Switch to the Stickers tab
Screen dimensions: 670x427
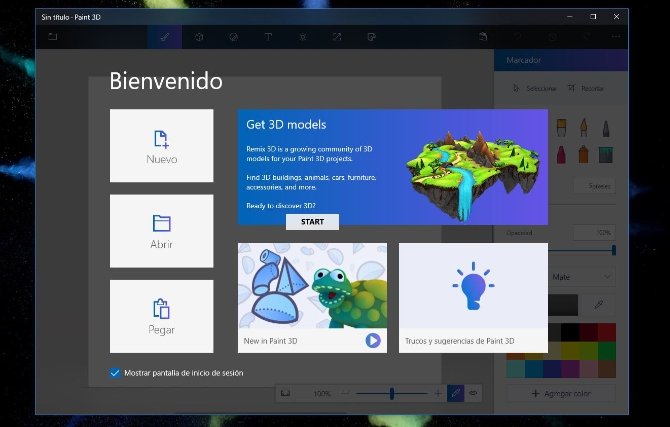coord(233,37)
